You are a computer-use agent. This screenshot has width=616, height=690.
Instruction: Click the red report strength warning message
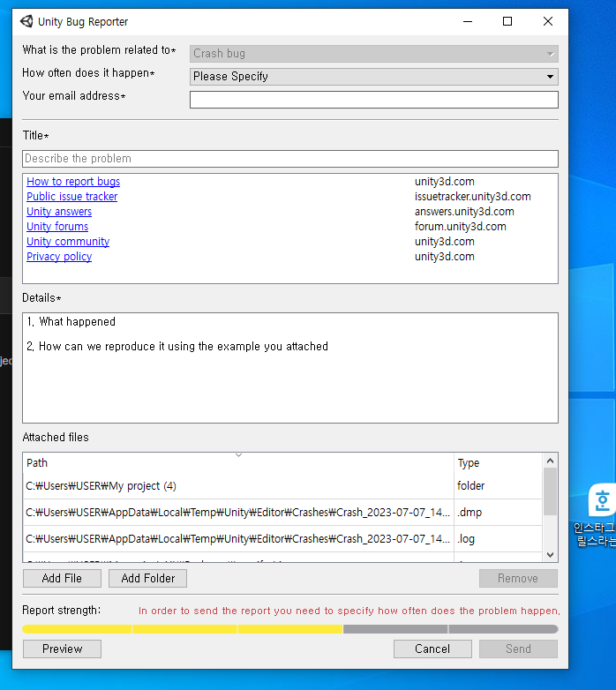(349, 611)
